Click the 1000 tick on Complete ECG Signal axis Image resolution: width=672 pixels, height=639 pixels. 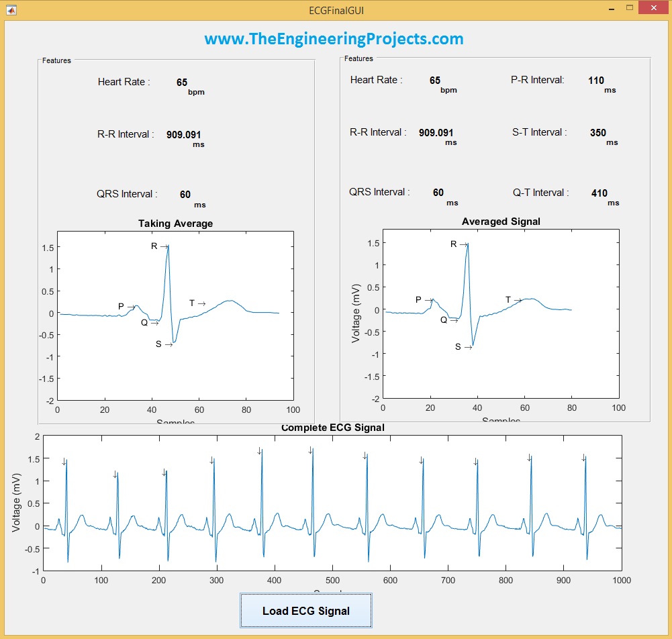click(622, 581)
